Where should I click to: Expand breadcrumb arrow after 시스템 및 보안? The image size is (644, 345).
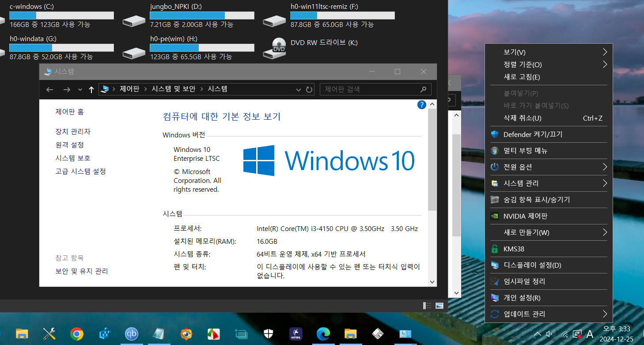(x=202, y=89)
